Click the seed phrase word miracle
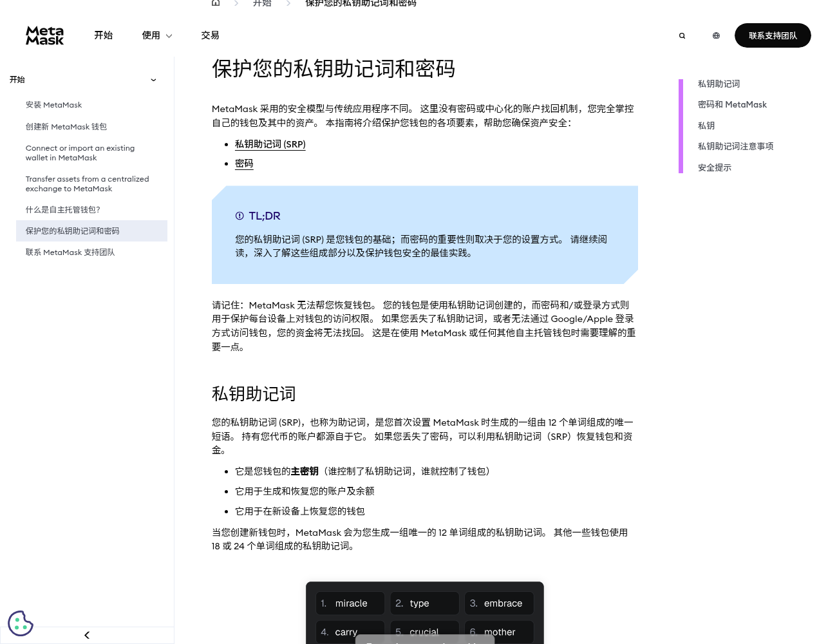The height and width of the screenshot is (644, 837). 350,603
